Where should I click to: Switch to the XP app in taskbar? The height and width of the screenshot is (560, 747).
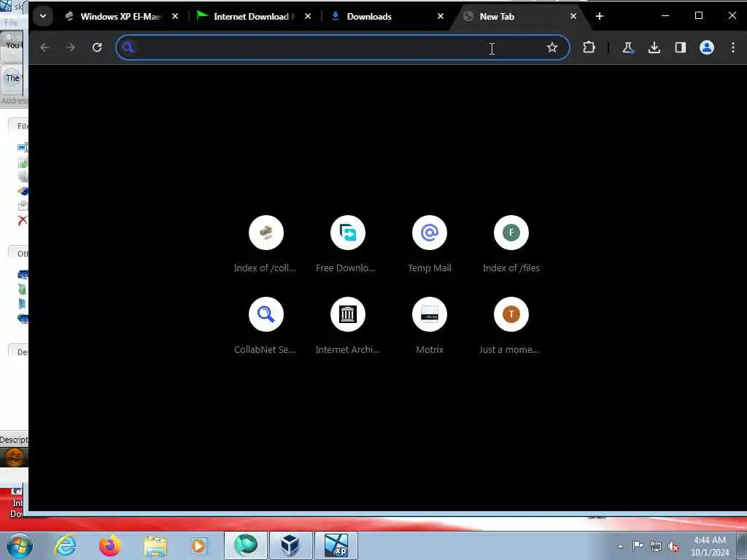pyautogui.click(x=336, y=545)
